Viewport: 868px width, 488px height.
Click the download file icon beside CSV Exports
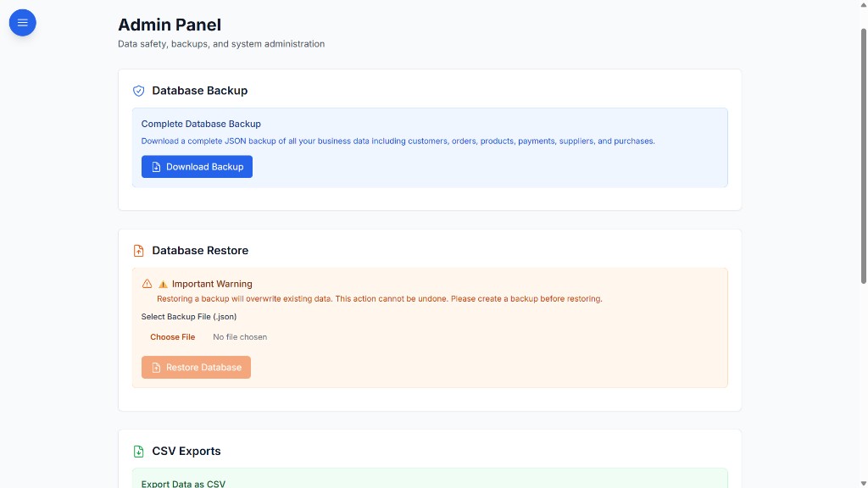[138, 452]
